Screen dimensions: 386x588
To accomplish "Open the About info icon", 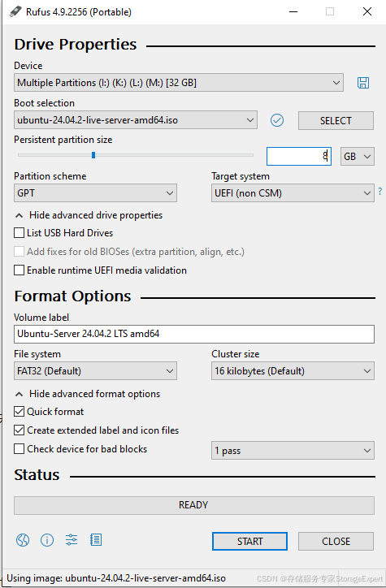I will [x=47, y=540].
